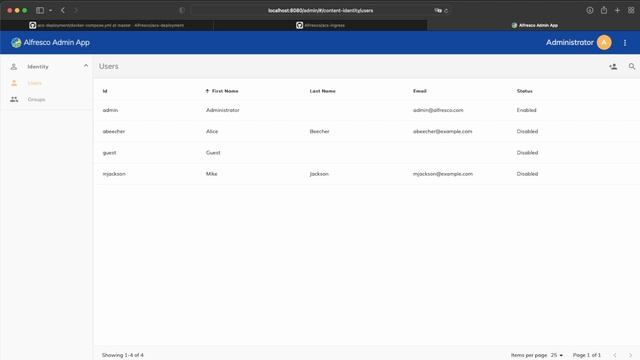Reload the page with the refresh icon

pos(446,11)
